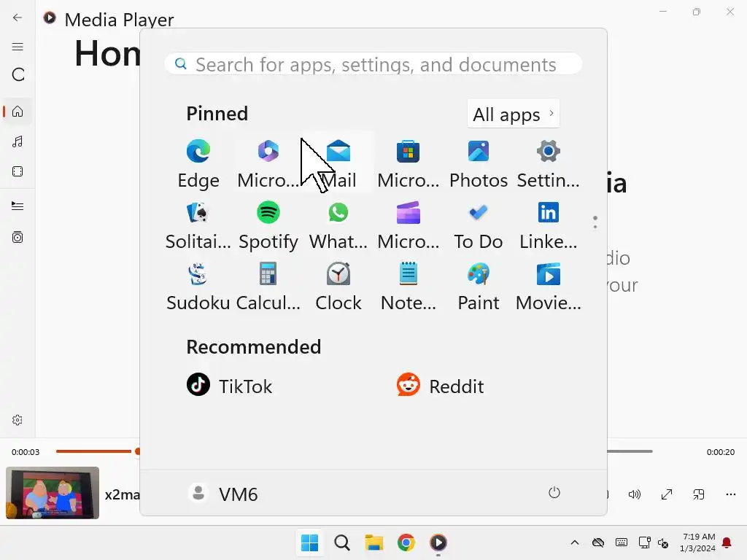This screenshot has width=747, height=560.
Task: Adjust volume with speaker icon
Action: click(x=634, y=494)
